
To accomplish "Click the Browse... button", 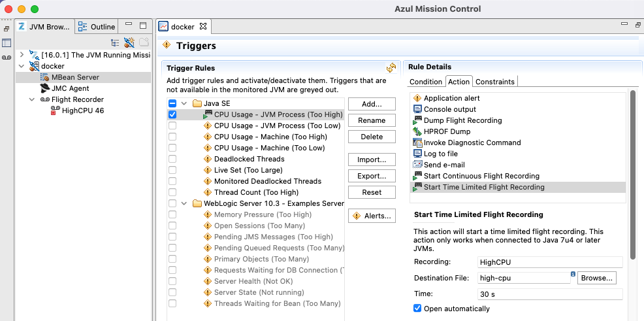I will pyautogui.click(x=597, y=278).
